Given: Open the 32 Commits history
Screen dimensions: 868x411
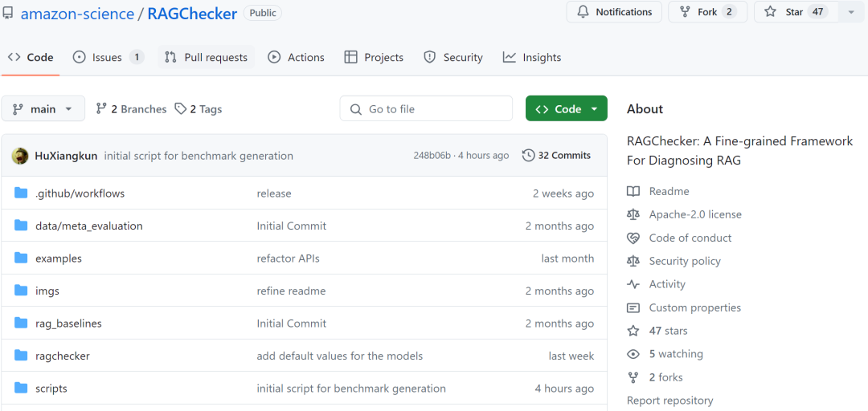Looking at the screenshot, I should (x=556, y=155).
